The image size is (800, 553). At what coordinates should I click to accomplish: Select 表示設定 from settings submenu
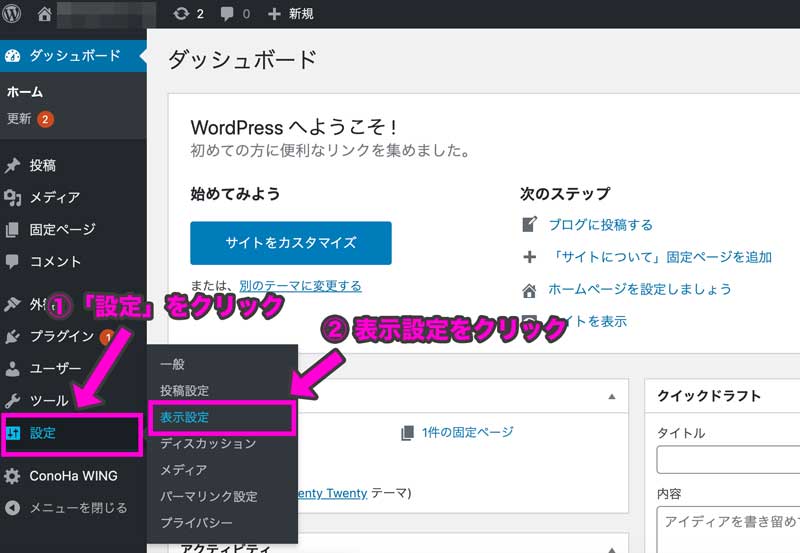(x=185, y=417)
